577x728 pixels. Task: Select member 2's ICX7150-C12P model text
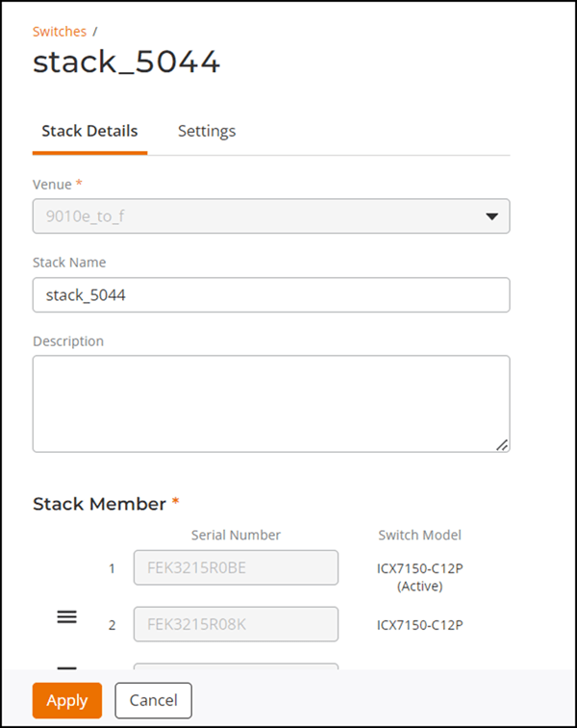click(x=419, y=625)
